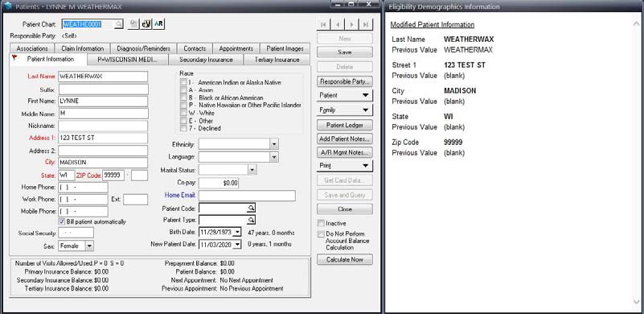
Task: Go to first patient record arrow
Action: point(324,25)
